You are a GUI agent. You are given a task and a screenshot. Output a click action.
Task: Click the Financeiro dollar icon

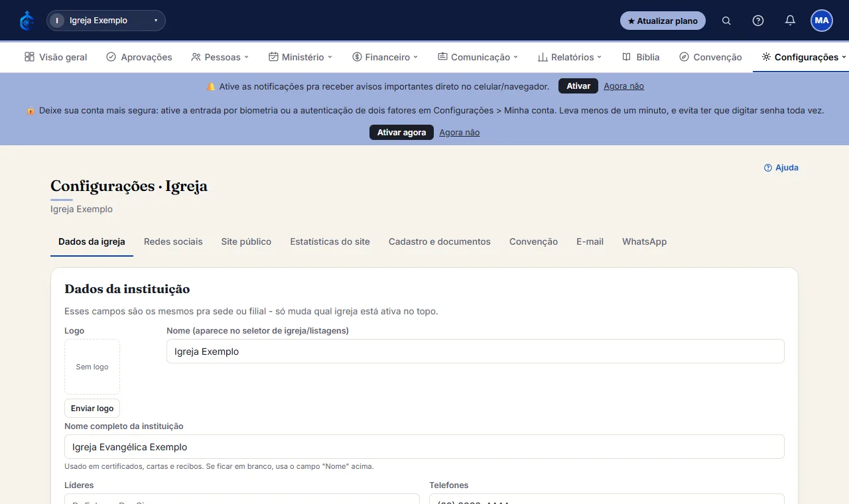click(x=357, y=57)
